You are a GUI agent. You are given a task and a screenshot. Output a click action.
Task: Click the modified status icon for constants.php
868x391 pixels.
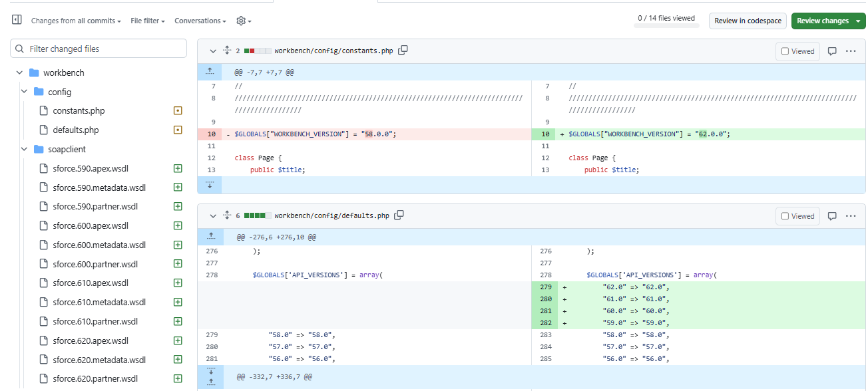click(178, 111)
